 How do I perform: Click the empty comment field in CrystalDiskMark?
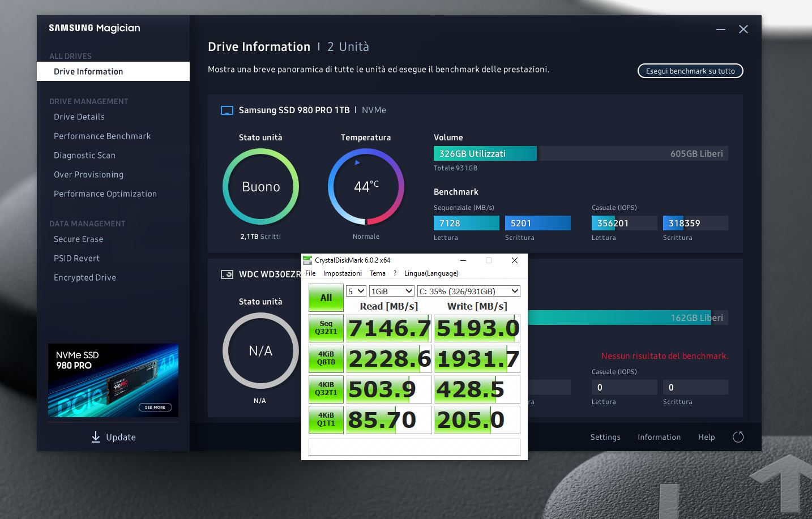[x=414, y=447]
